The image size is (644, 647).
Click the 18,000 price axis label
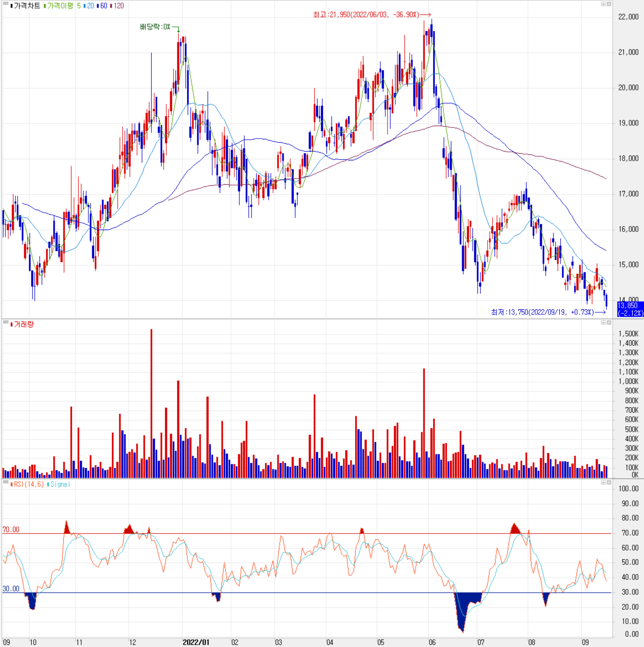tap(629, 158)
